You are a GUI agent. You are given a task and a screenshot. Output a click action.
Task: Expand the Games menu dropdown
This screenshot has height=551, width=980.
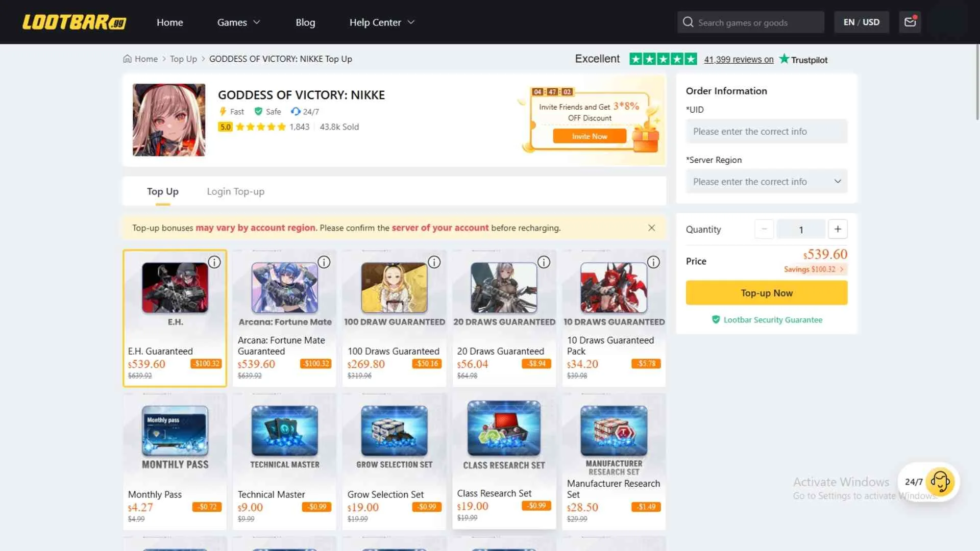238,22
